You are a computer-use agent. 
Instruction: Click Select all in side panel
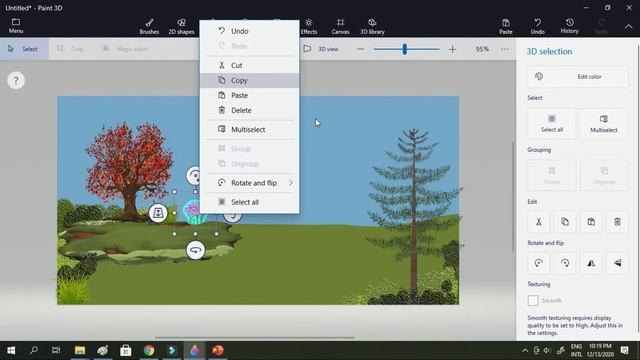pos(552,124)
